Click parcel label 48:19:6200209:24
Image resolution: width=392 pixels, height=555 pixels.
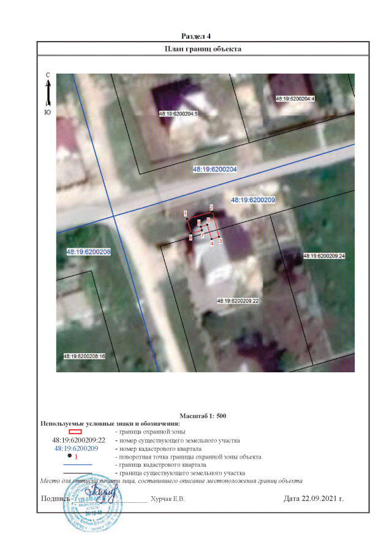click(324, 255)
